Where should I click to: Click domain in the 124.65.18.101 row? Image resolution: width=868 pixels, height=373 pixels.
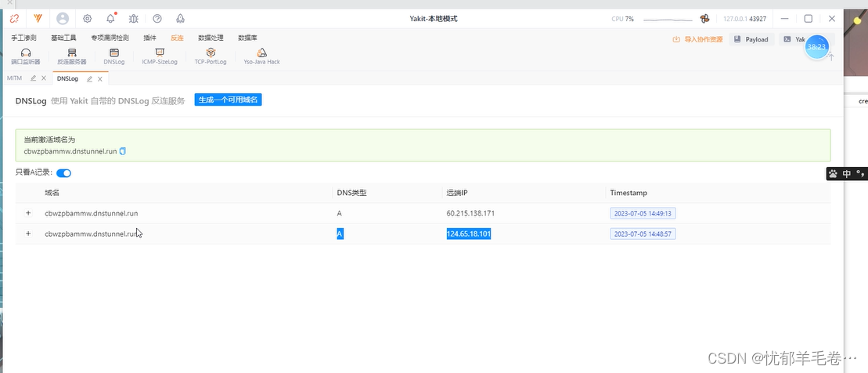click(x=92, y=234)
